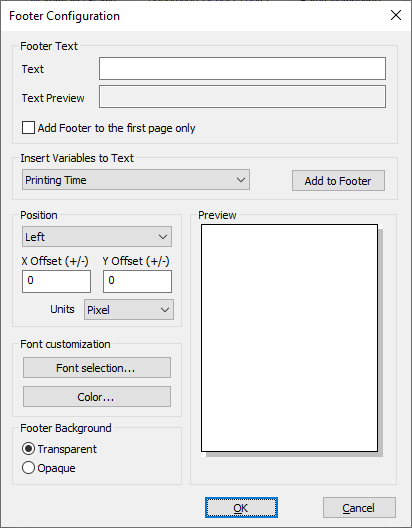Click the chevron arrow on the Units combo box
The height and width of the screenshot is (528, 412).
pos(165,309)
